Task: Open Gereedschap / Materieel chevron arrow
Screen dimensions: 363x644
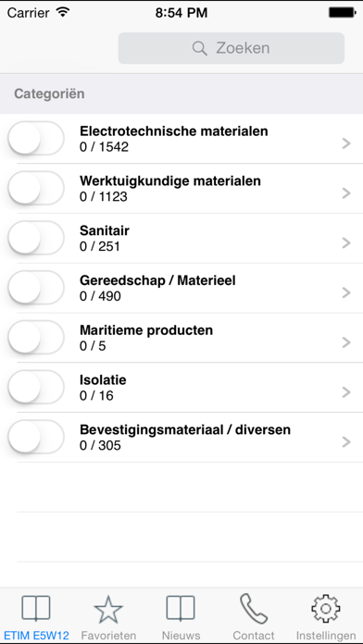Action: (346, 292)
